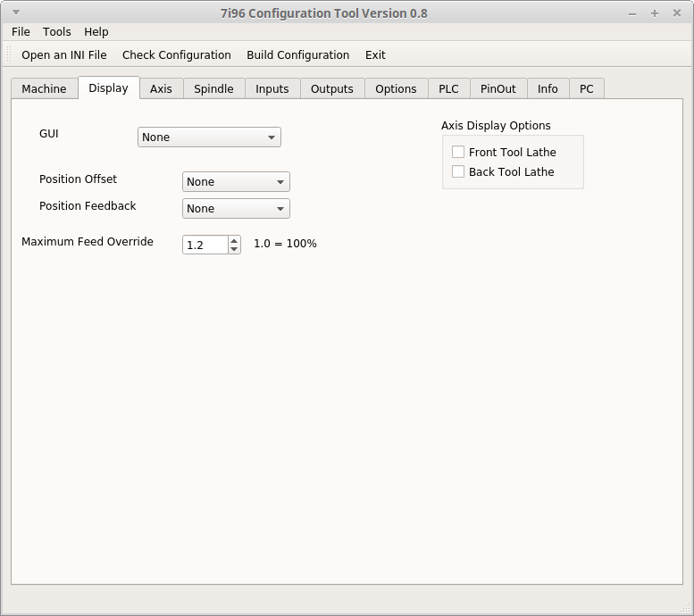Screen dimensions: 694x616
Task: Increase Maximum Feed Override with up arrow
Action: coord(234,241)
